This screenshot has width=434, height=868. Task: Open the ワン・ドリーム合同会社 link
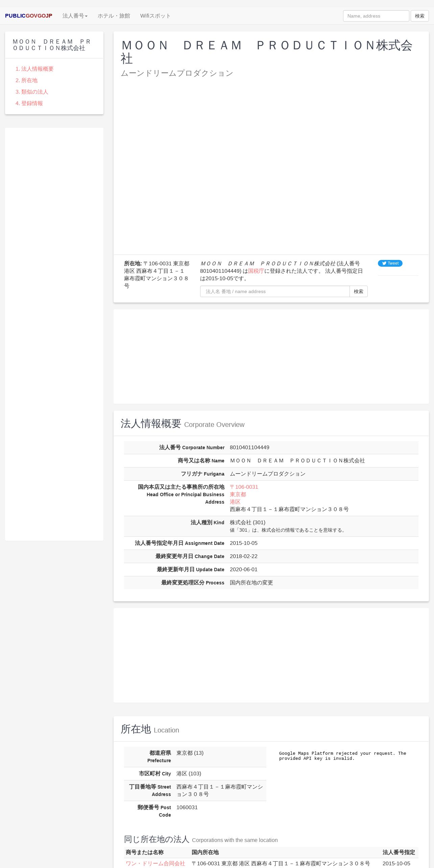click(x=155, y=863)
